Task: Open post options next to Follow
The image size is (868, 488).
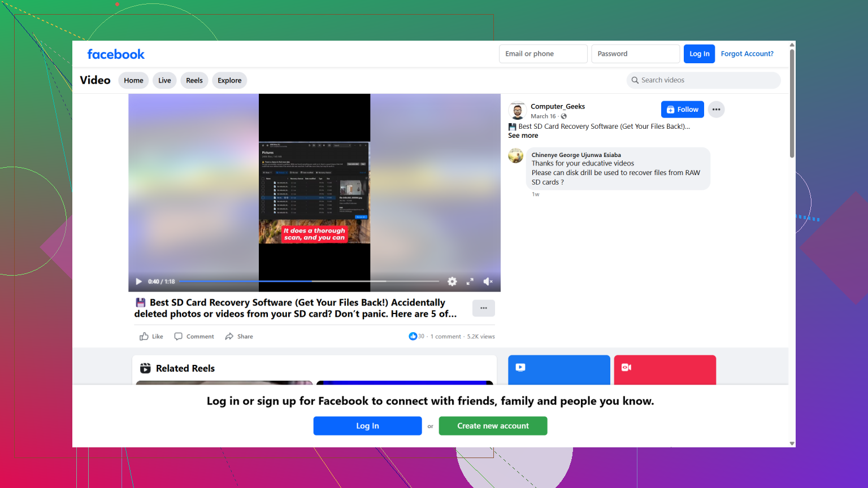Action: click(716, 110)
